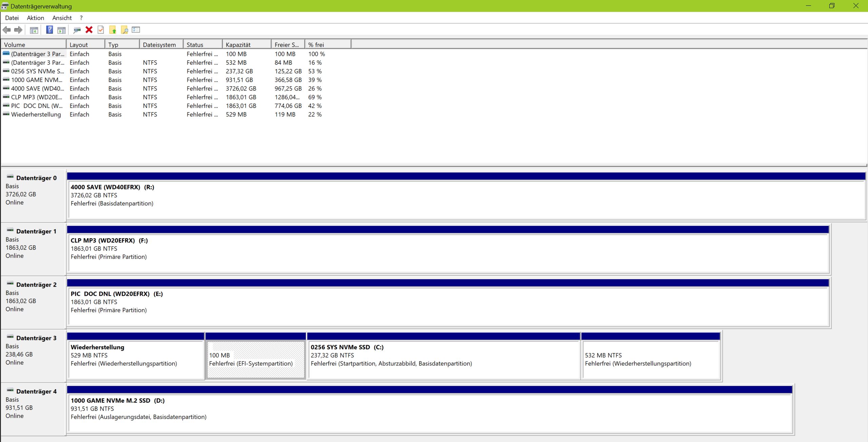
Task: Click the blue question mark help icon
Action: 50,30
